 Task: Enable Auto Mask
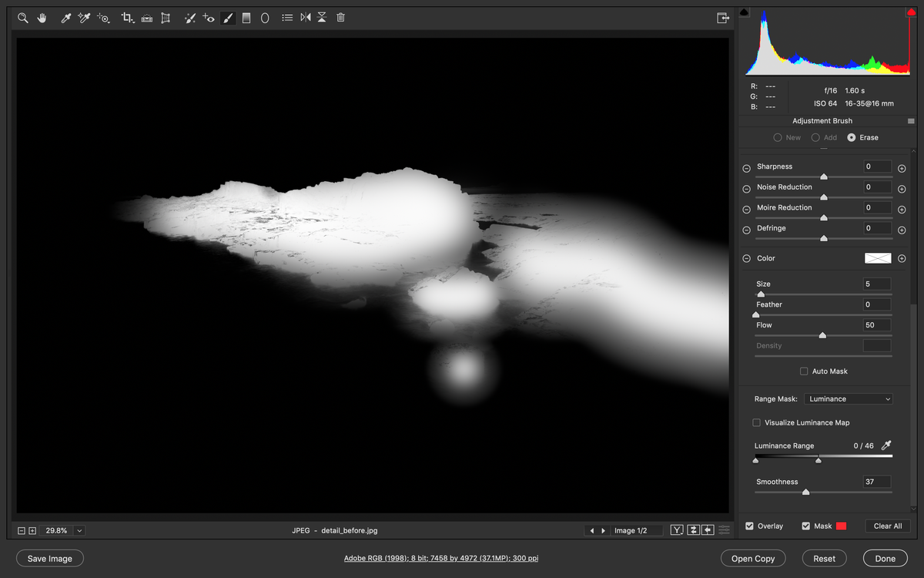click(x=804, y=371)
